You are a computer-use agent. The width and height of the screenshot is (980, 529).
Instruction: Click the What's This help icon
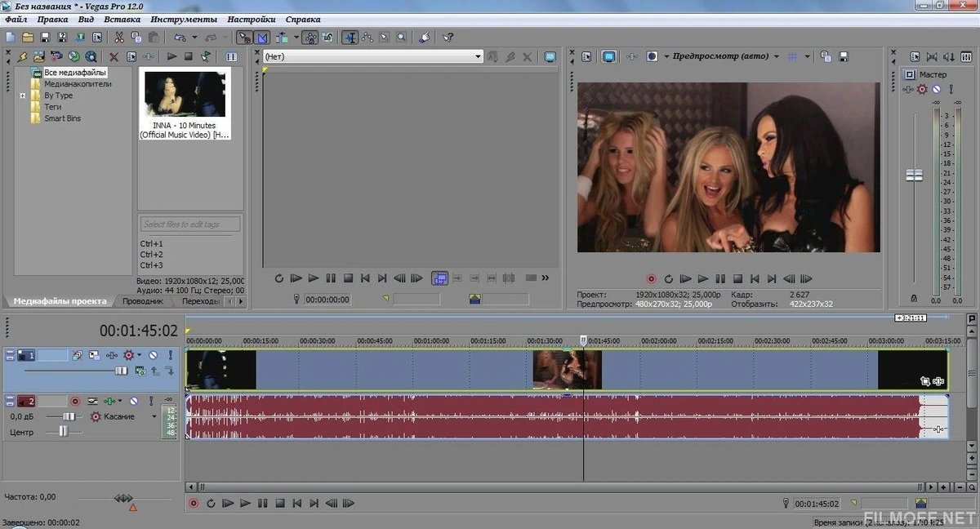pyautogui.click(x=448, y=37)
